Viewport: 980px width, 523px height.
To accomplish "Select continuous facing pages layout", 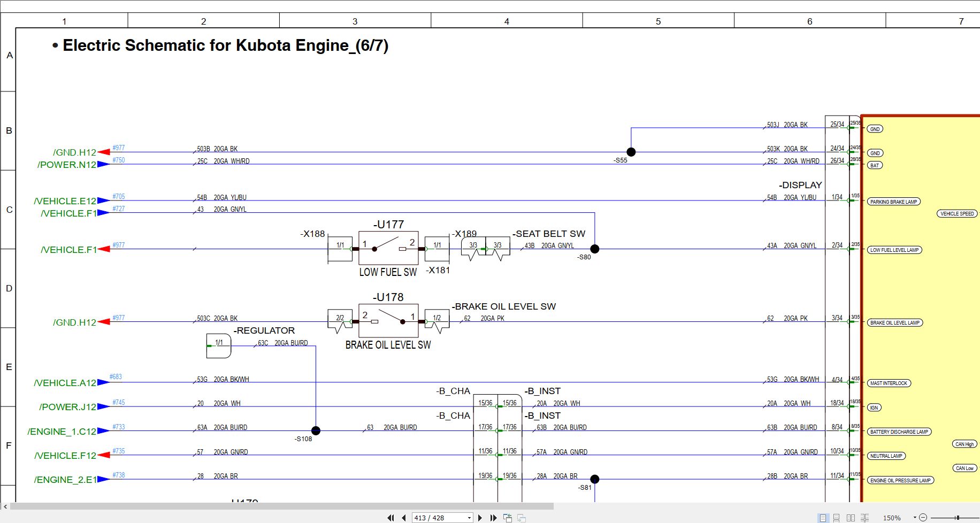I will (864, 518).
